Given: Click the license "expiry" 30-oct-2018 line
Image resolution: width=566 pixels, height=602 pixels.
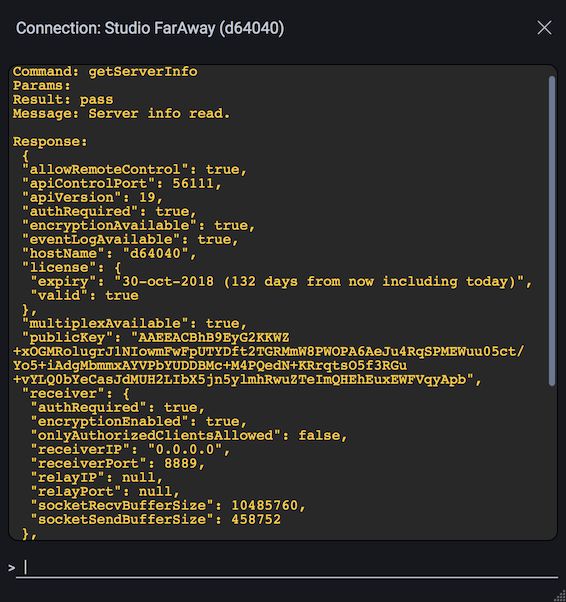Looking at the screenshot, I should pos(281,282).
